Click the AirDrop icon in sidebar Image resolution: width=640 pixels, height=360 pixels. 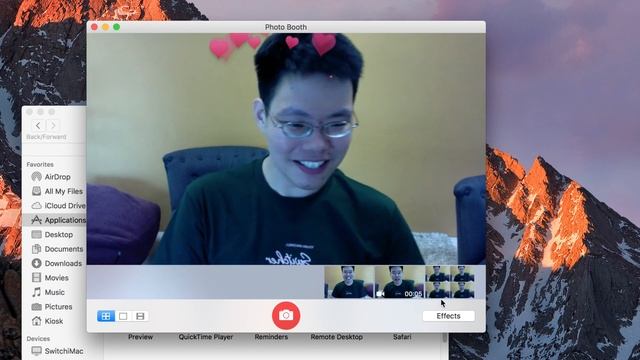36,177
